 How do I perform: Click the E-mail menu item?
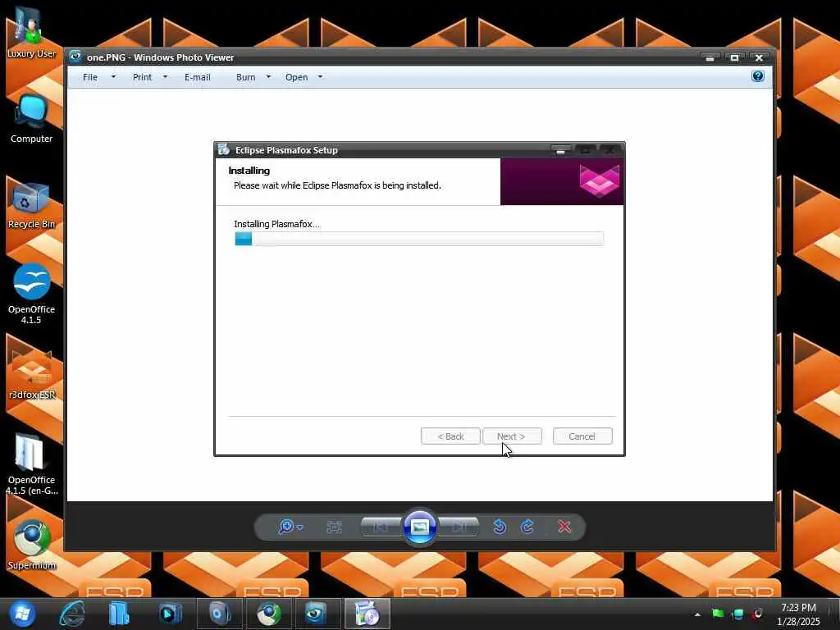[x=197, y=77]
